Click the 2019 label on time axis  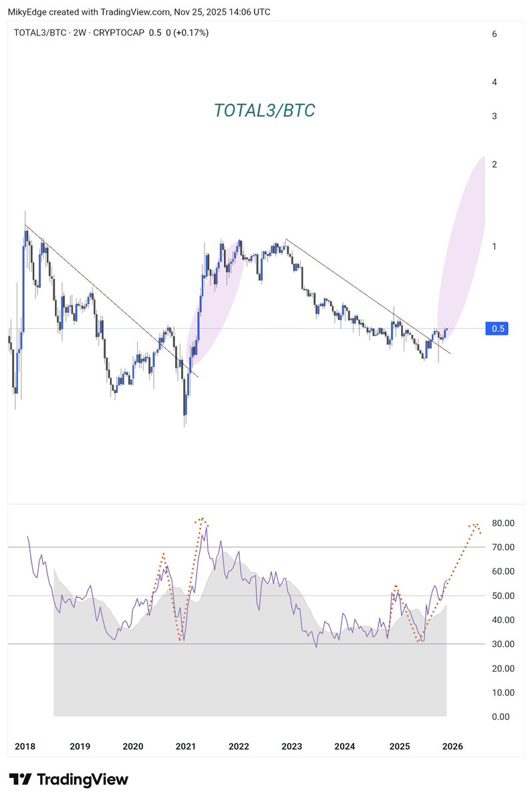pyautogui.click(x=80, y=745)
